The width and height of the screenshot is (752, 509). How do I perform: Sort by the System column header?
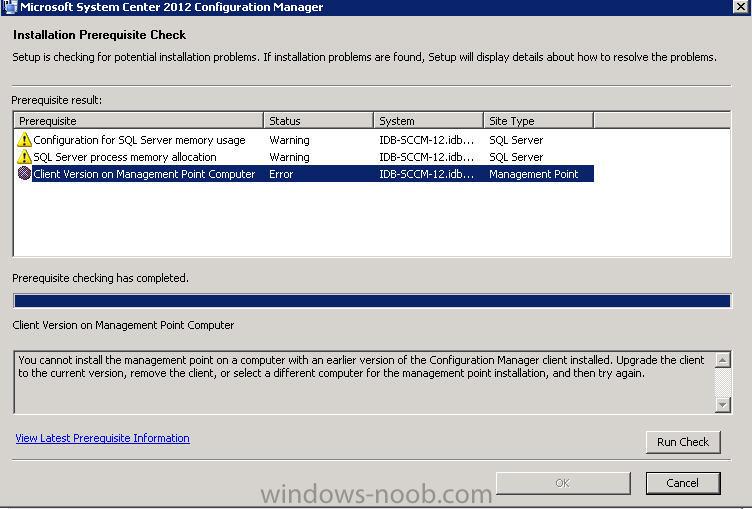(x=428, y=121)
